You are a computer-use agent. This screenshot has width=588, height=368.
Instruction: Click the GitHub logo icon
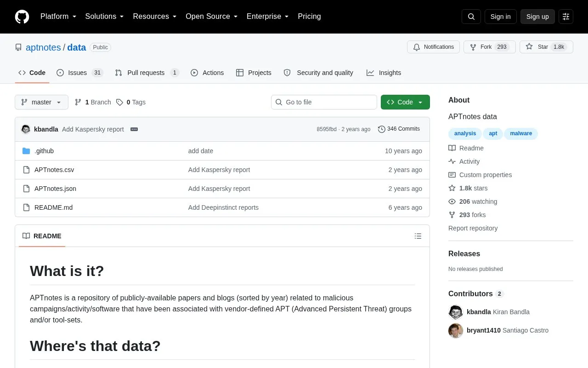[22, 17]
